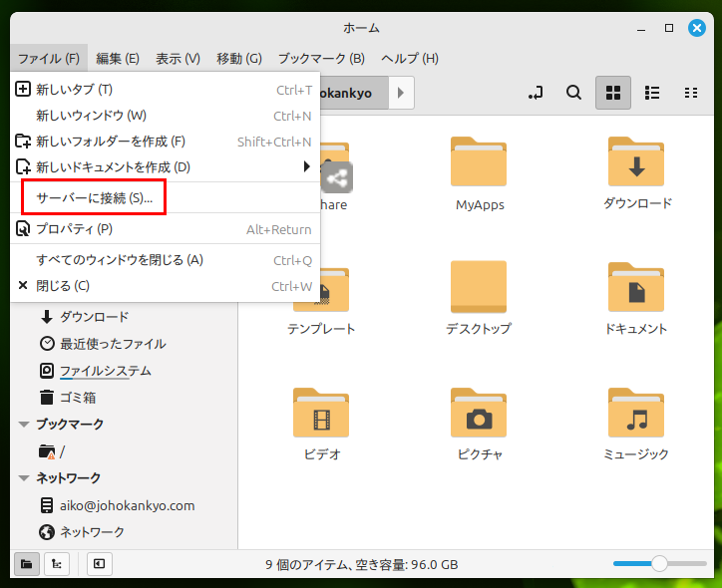Screen dimensions: 722x588
Task: Collapse the ブックマーク sidebar section
Action: [24, 425]
